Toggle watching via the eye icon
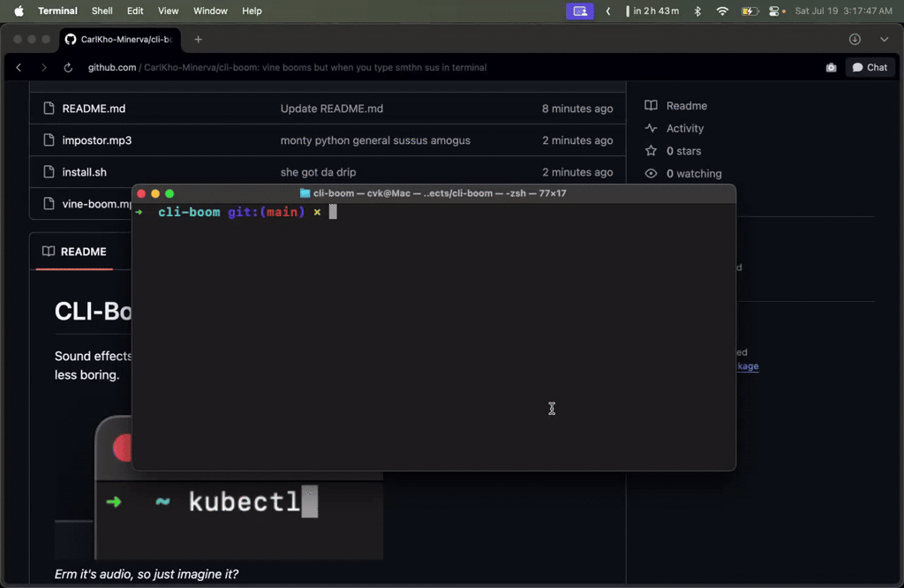The image size is (904, 588). tap(650, 173)
